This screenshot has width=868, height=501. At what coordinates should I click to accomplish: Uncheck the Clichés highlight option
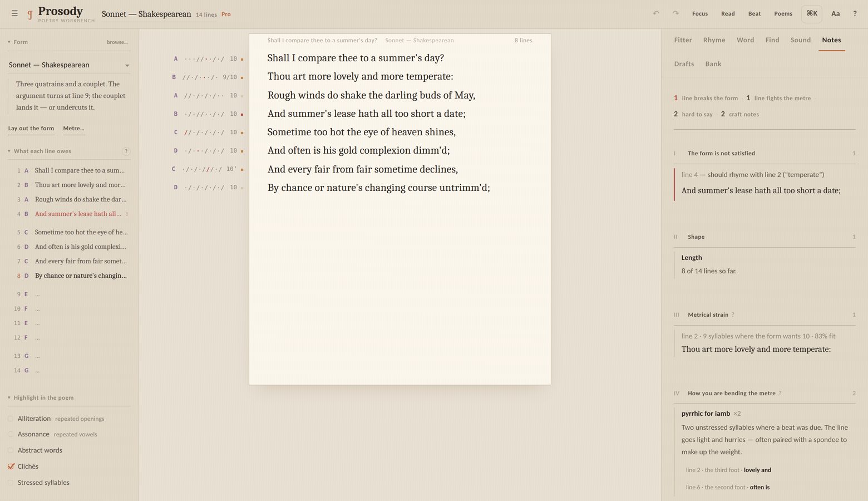tap(11, 466)
